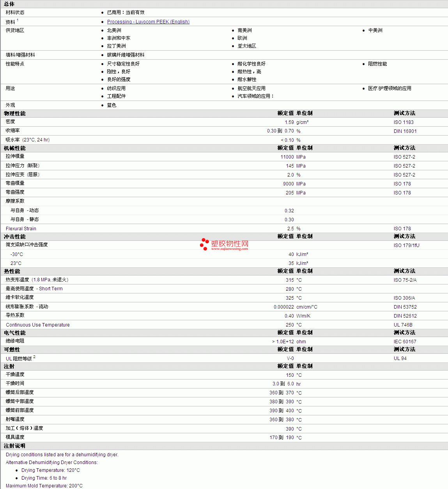The height and width of the screenshot is (489, 448).
Task: Click the tensile modulus value 11000
Action: pyautogui.click(x=287, y=157)
